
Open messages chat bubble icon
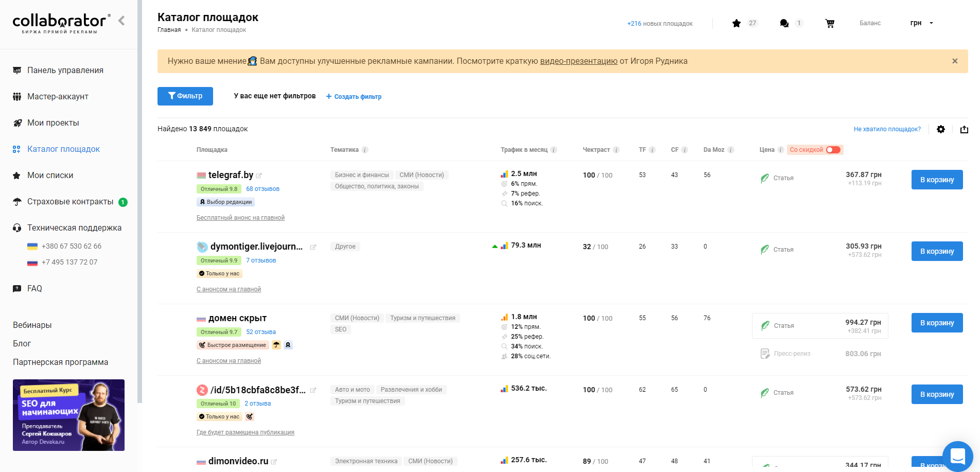(x=784, y=23)
